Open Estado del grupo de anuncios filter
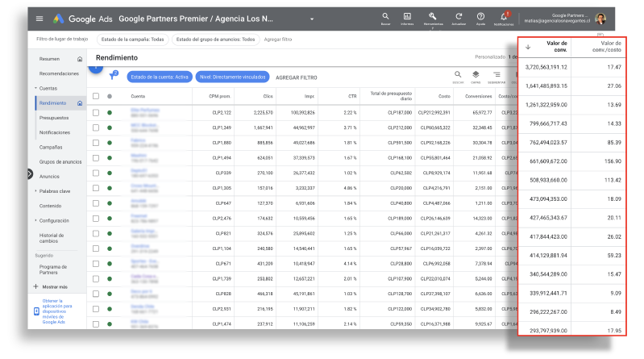 (x=215, y=40)
